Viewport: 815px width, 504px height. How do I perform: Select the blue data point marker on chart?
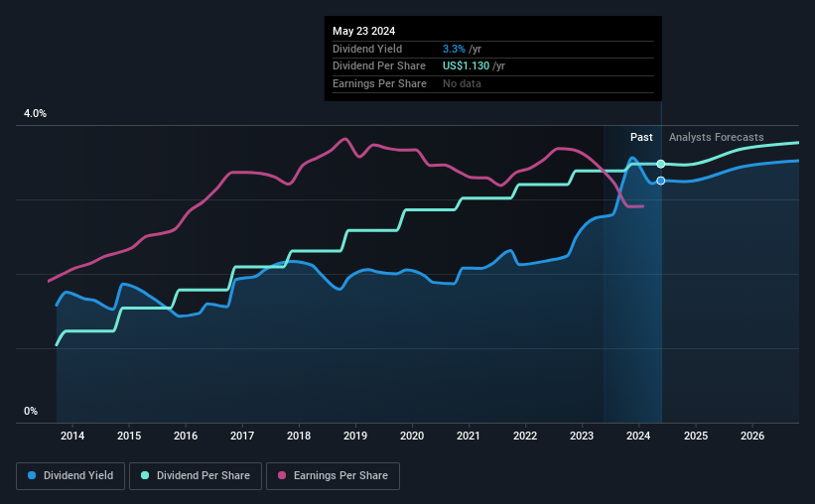point(660,181)
